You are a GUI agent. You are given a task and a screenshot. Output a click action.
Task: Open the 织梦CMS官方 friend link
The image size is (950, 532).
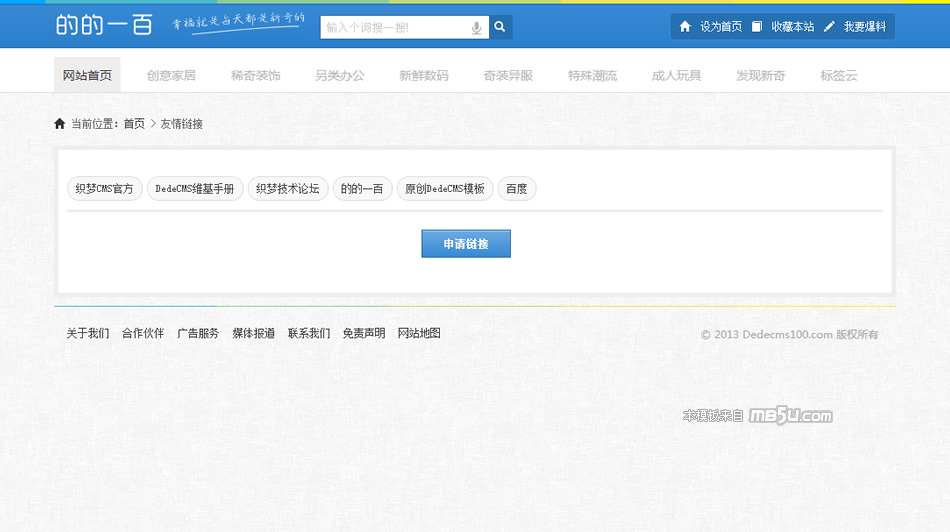click(104, 188)
